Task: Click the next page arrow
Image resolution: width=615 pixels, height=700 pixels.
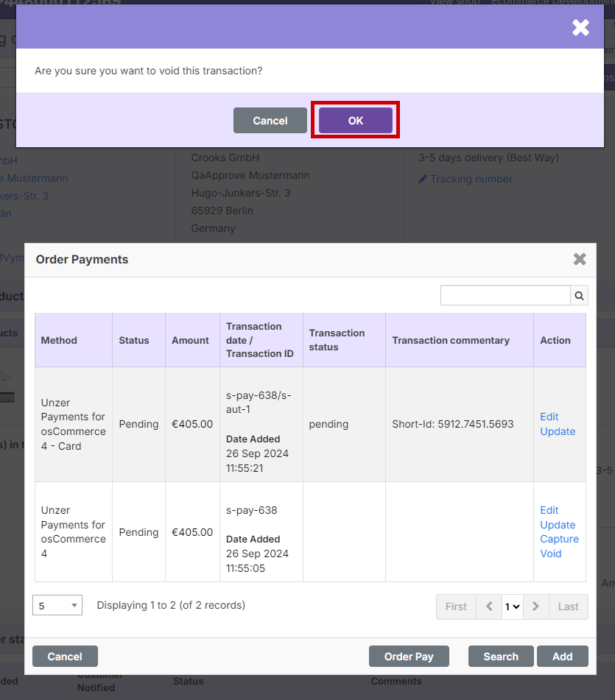Action: coord(536,607)
